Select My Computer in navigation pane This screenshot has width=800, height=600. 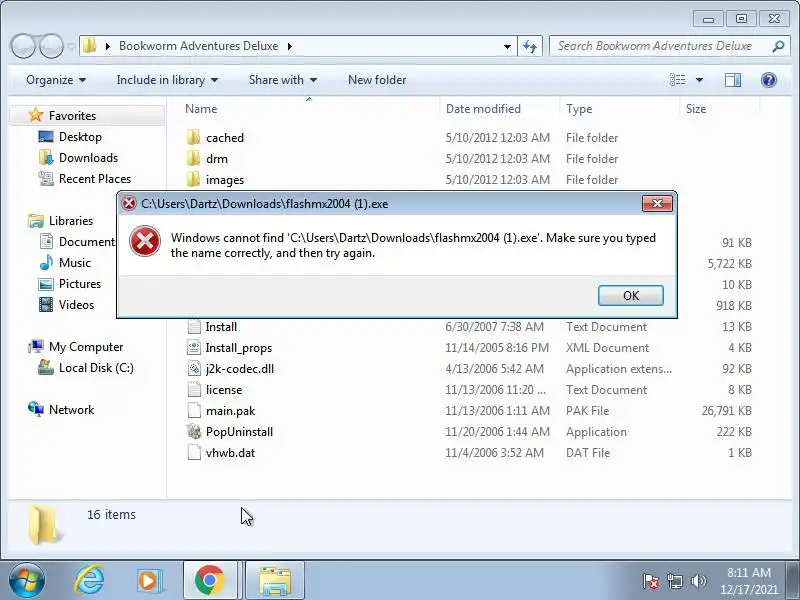tap(86, 347)
